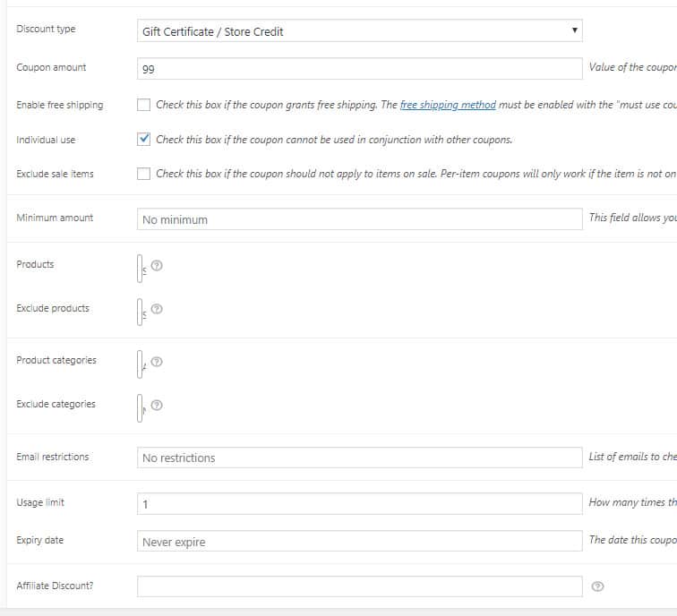This screenshot has width=677, height=616.
Task: Click help icon next to Products field
Action: (x=157, y=266)
